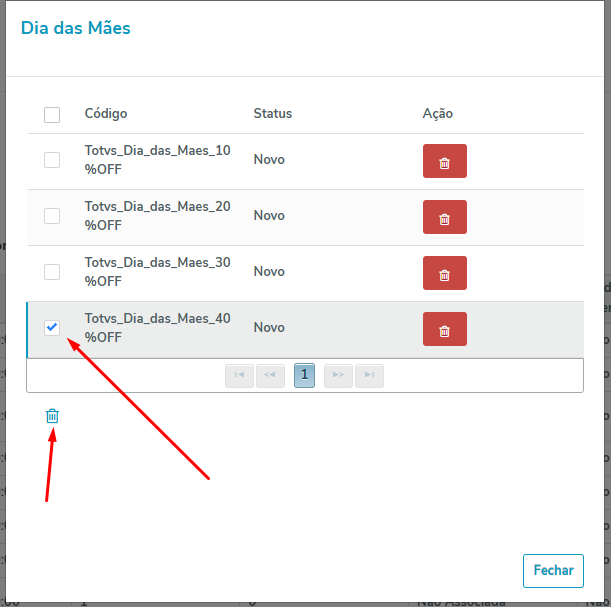Click the Status column header
Viewport: 611px width, 607px height.
click(x=273, y=114)
